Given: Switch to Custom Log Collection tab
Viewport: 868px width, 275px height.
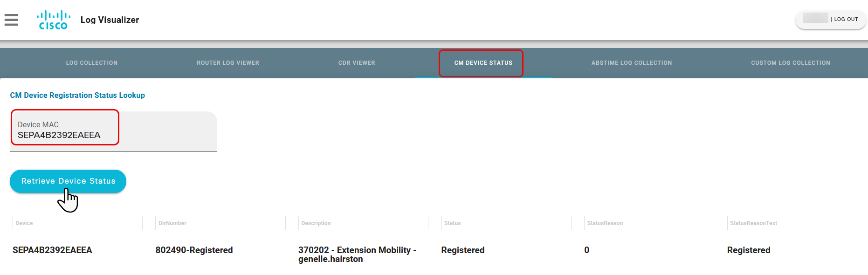Looking at the screenshot, I should click(791, 63).
